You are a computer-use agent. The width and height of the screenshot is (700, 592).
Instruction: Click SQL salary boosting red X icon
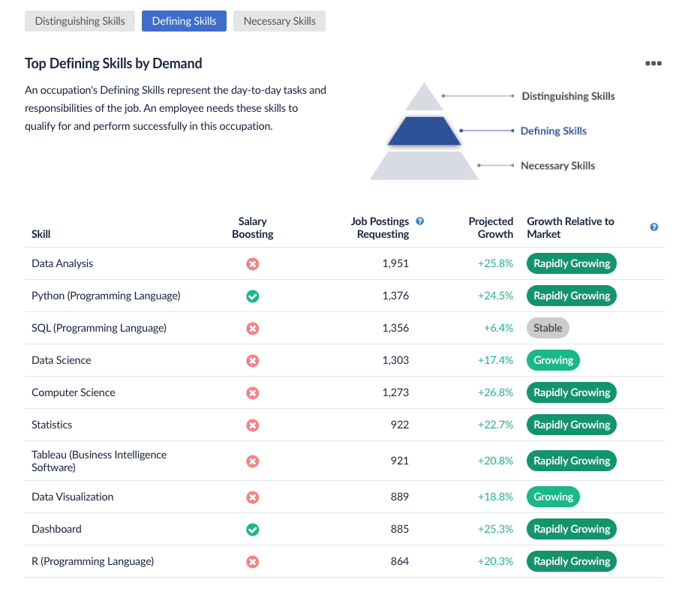tap(253, 329)
